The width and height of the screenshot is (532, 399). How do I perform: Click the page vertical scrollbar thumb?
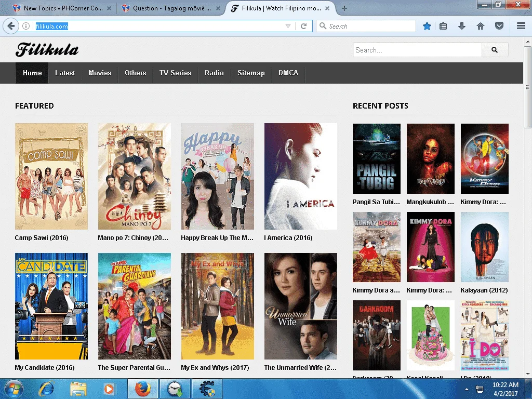pos(528,87)
